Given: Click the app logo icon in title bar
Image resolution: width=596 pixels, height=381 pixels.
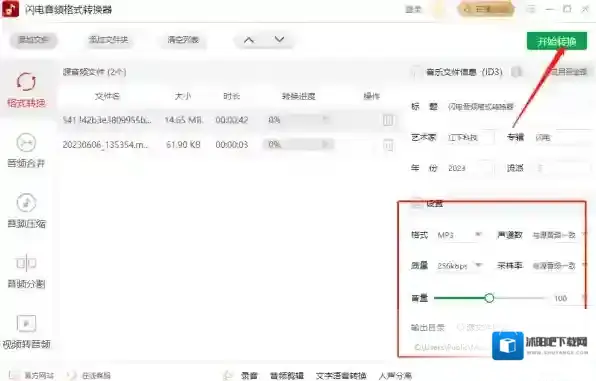Looking at the screenshot, I should (10, 9).
